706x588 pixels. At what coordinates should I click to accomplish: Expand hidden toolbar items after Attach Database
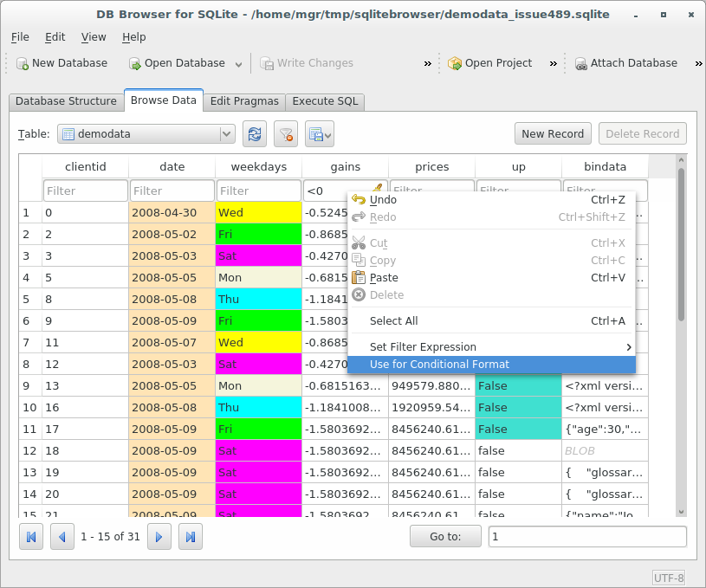point(698,64)
